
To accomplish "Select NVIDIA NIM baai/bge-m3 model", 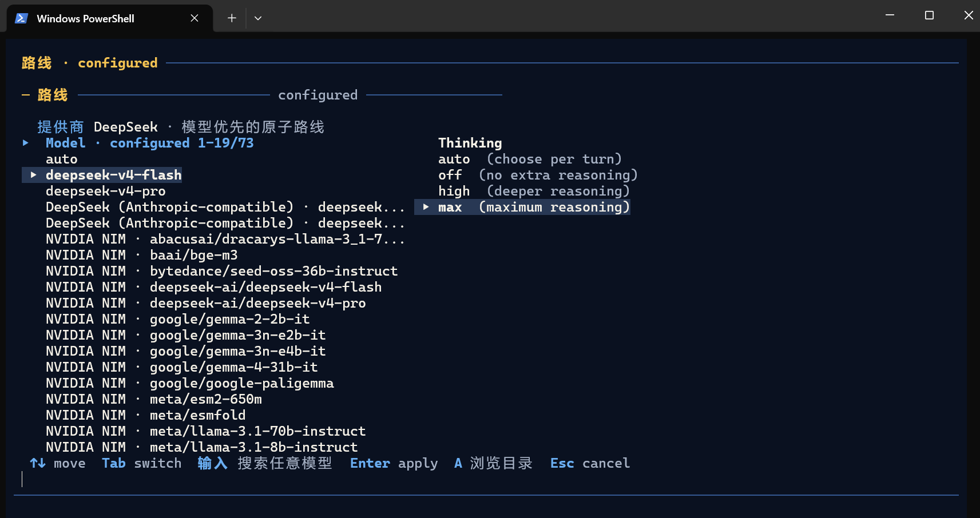I will 141,255.
